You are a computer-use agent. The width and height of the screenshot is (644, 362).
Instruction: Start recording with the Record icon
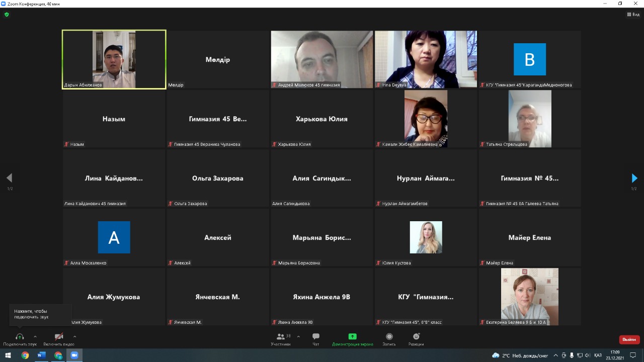point(389,336)
